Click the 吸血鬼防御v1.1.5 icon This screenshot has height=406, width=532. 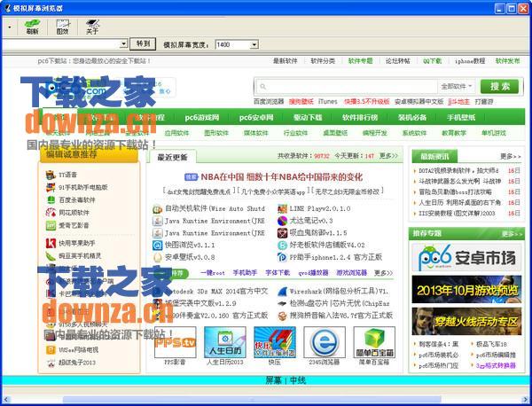point(282,233)
